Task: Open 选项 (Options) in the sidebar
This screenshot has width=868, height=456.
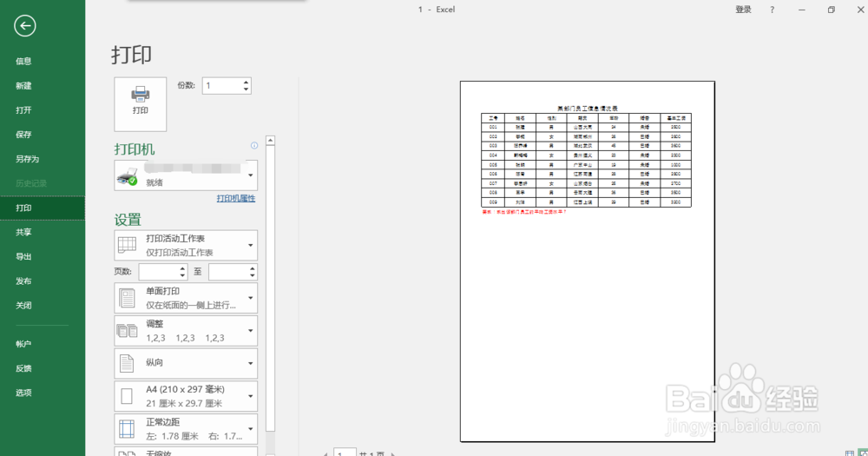Action: tap(43, 393)
